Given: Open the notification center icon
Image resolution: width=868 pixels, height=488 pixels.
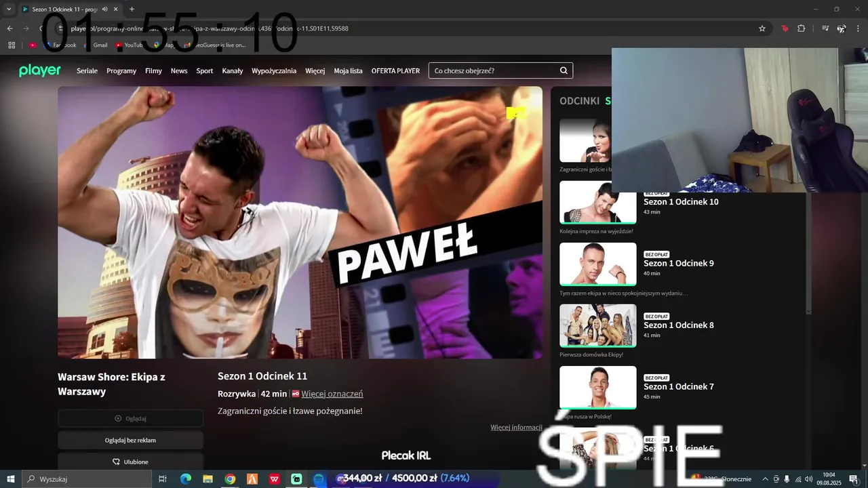Looking at the screenshot, I should point(854,479).
